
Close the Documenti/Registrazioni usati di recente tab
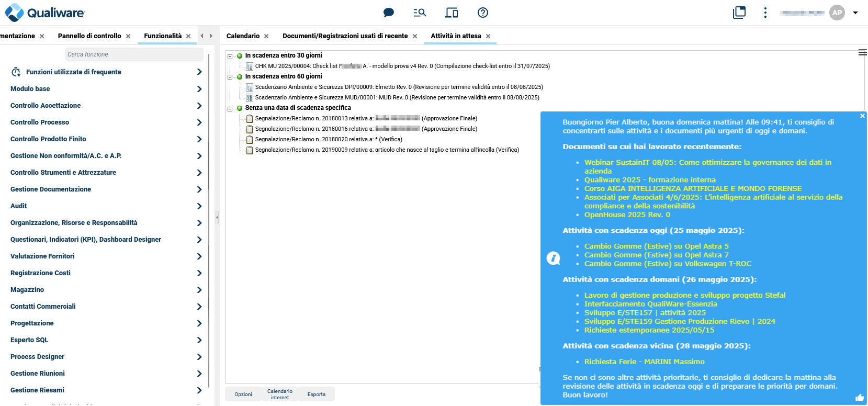[x=415, y=36]
